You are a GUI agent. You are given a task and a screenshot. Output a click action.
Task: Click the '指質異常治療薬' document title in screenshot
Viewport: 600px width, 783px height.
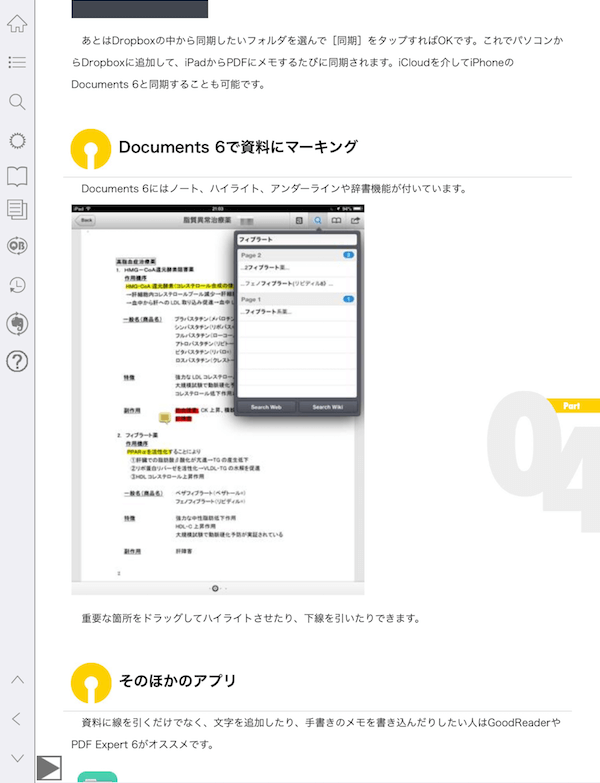[207, 220]
